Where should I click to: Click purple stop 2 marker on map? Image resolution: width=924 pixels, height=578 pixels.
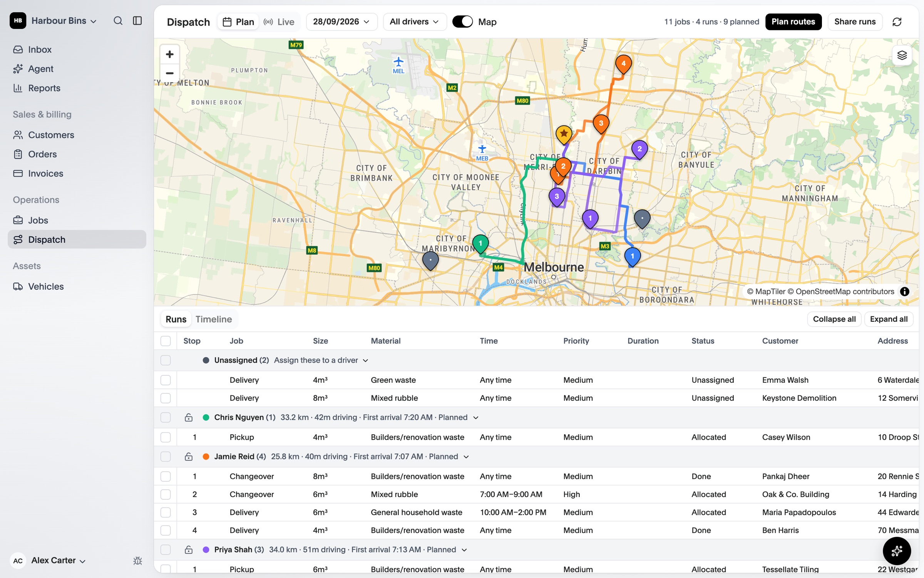[639, 150]
